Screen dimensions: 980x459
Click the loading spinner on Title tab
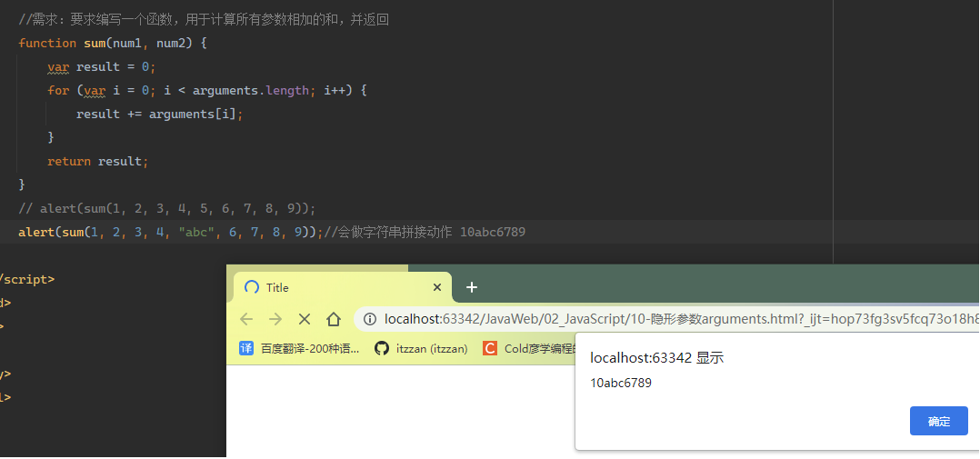(x=251, y=287)
